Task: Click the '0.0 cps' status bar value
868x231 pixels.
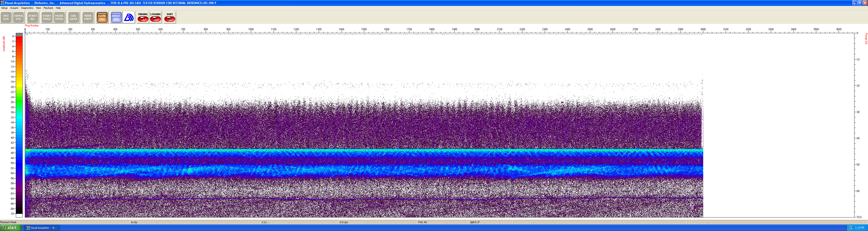Action: (344, 222)
